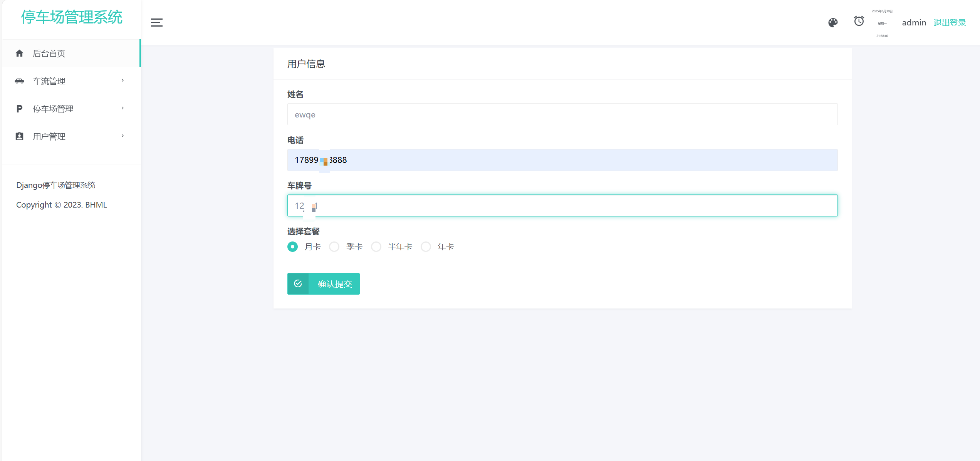Toggle the hamburger sidebar menu icon

coord(157,22)
